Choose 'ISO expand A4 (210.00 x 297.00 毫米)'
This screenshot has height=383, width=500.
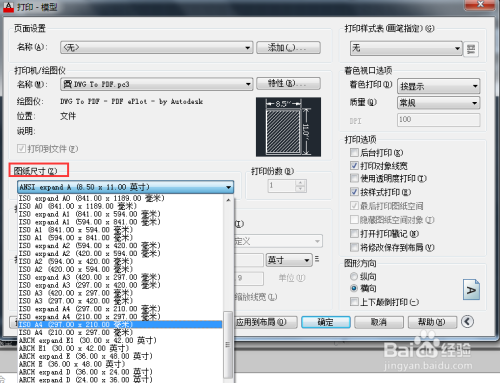120,317
